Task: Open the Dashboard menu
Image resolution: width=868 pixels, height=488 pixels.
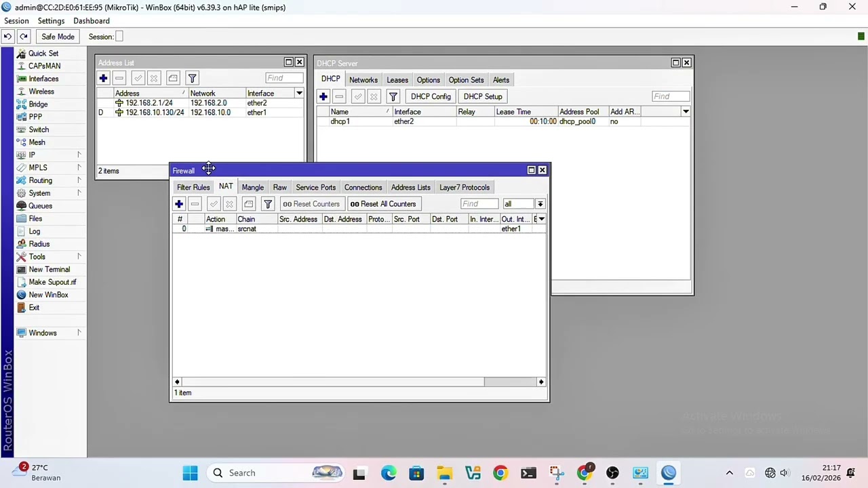Action: (x=92, y=21)
